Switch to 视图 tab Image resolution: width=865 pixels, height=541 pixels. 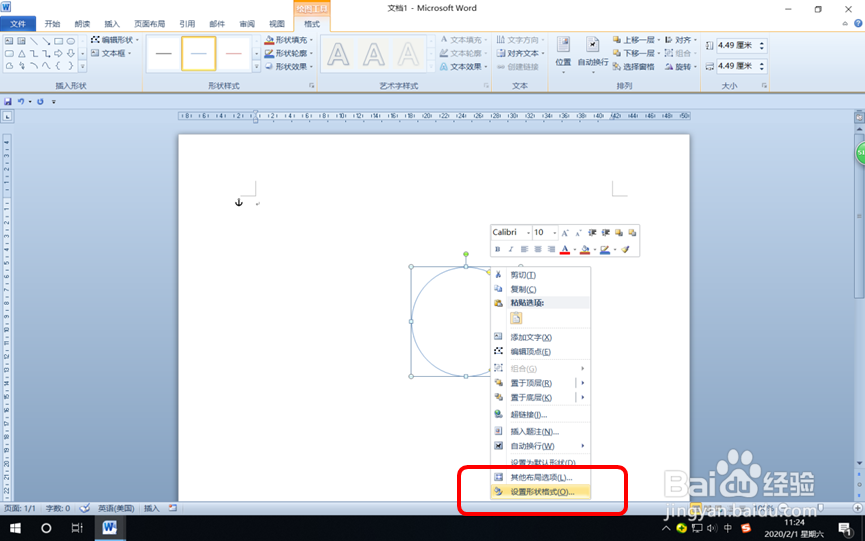[277, 24]
